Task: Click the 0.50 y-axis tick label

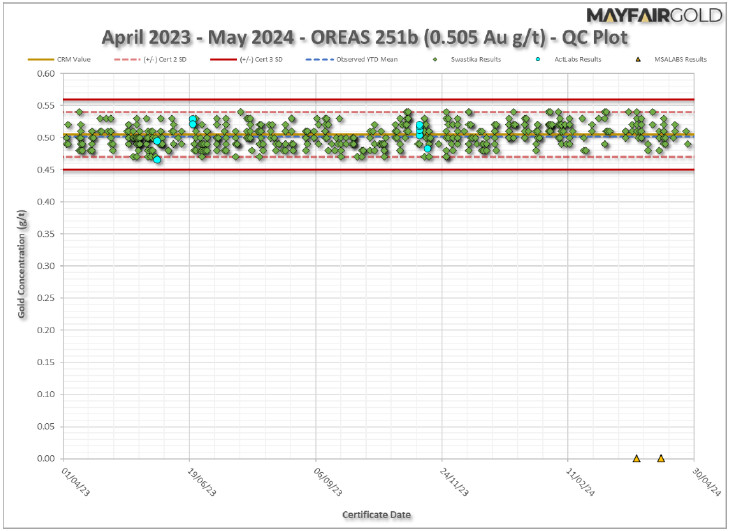Action: point(46,138)
